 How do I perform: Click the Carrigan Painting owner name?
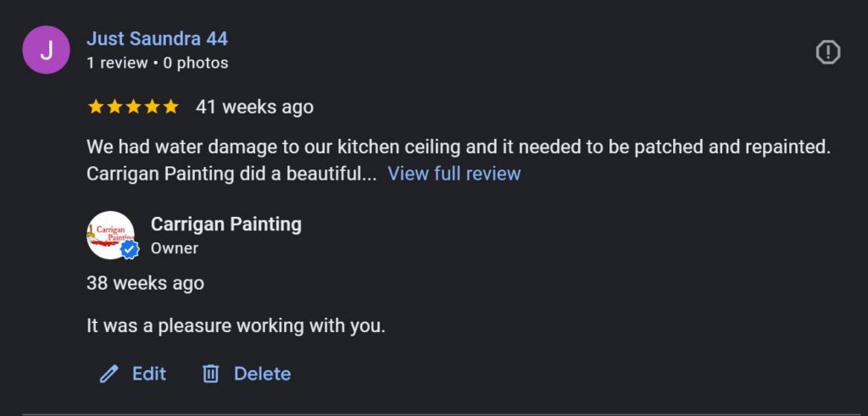(x=226, y=225)
